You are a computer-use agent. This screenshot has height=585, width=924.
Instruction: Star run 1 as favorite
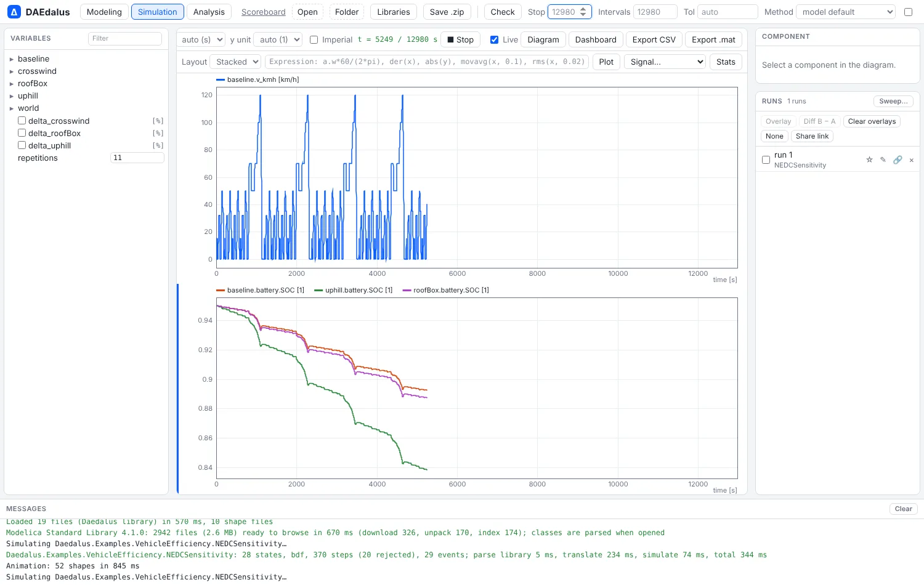click(869, 159)
